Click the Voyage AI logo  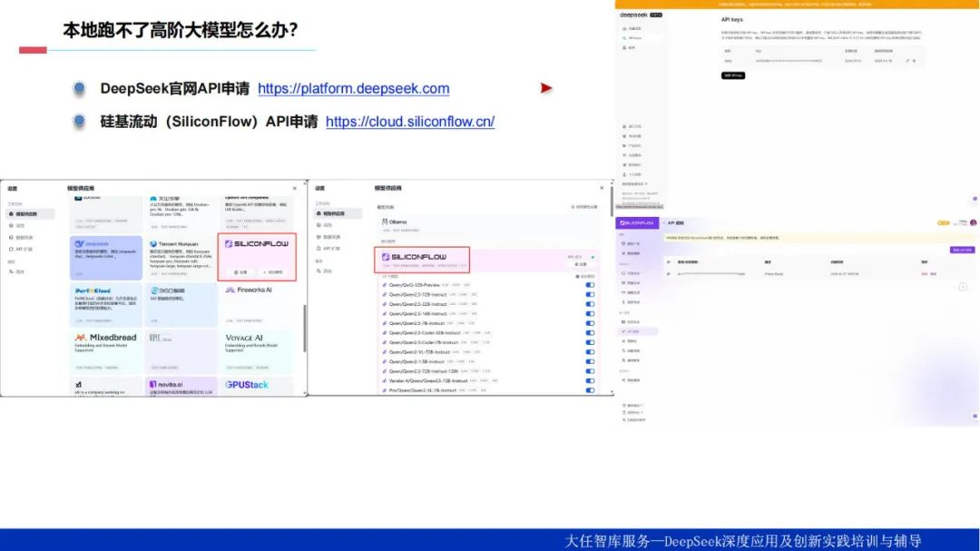tap(244, 338)
